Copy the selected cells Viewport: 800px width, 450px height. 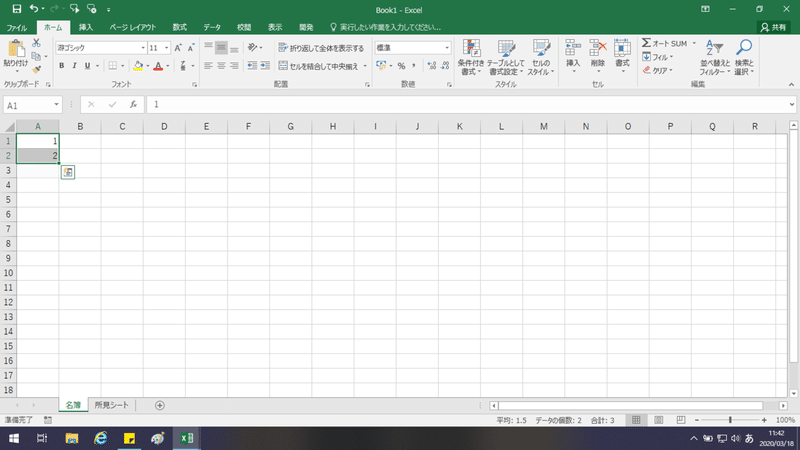pyautogui.click(x=36, y=56)
